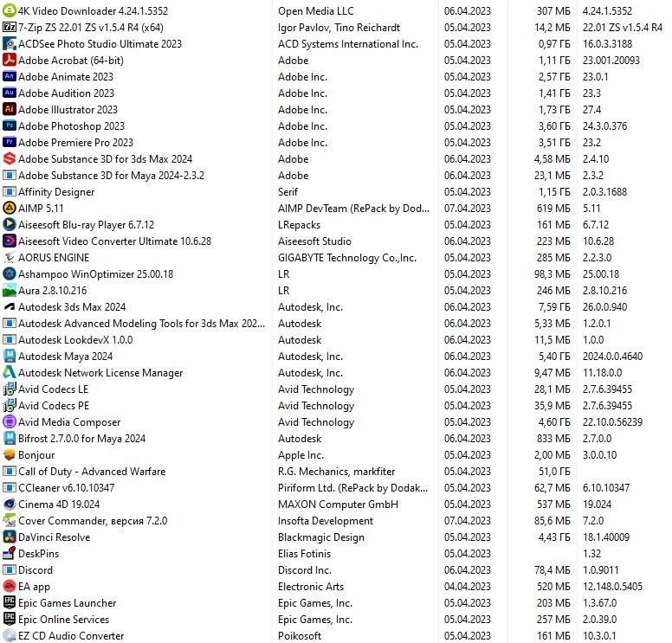Click publisher MAXON Computer GmbH
Viewport: 672px width, 643px height.
point(338,505)
